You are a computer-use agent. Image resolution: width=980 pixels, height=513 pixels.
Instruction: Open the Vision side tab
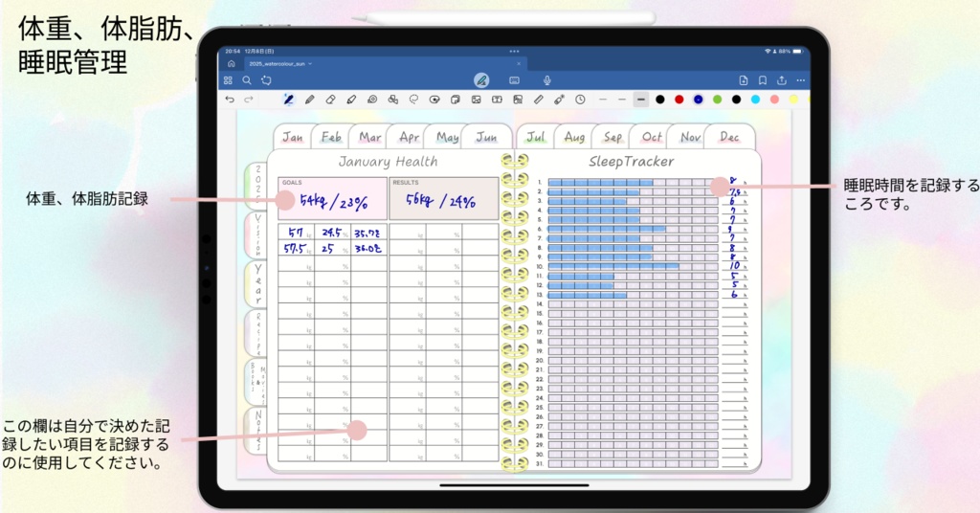[256, 234]
